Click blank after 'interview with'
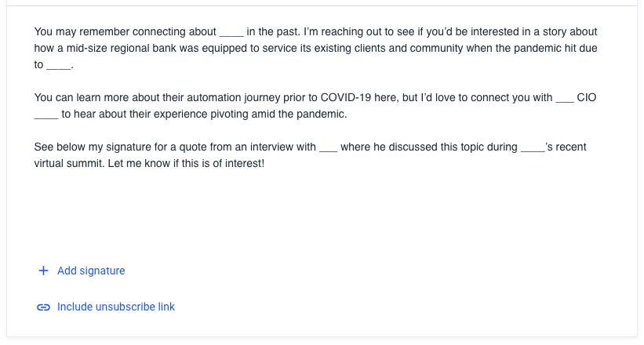This screenshot has height=345, width=644. click(328, 148)
